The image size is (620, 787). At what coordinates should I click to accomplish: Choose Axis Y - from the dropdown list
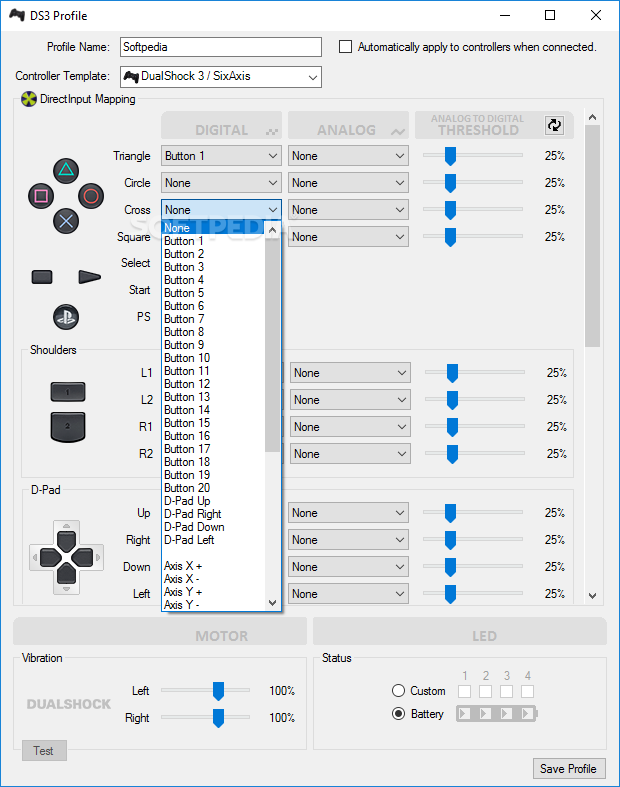(213, 605)
